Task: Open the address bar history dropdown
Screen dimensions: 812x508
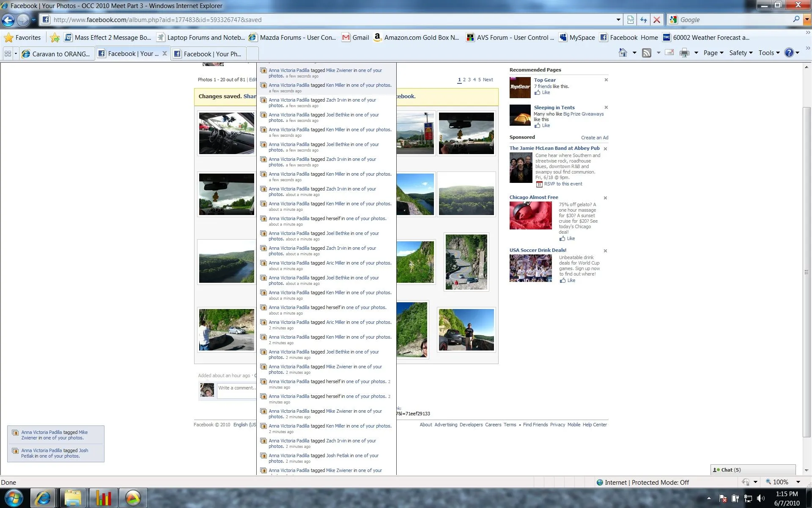Action: (x=618, y=19)
